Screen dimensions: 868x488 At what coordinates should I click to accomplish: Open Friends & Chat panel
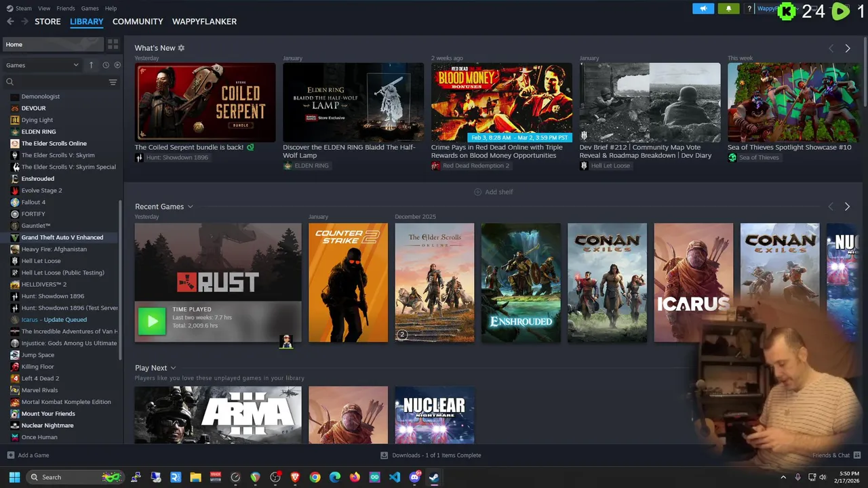(x=836, y=455)
